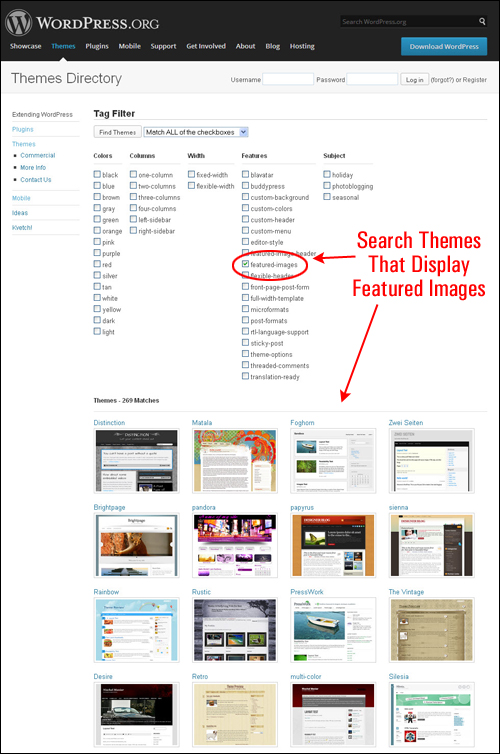Viewport: 500px width, 754px height.
Task: Open Get Involved in the top menu
Action: point(206,46)
